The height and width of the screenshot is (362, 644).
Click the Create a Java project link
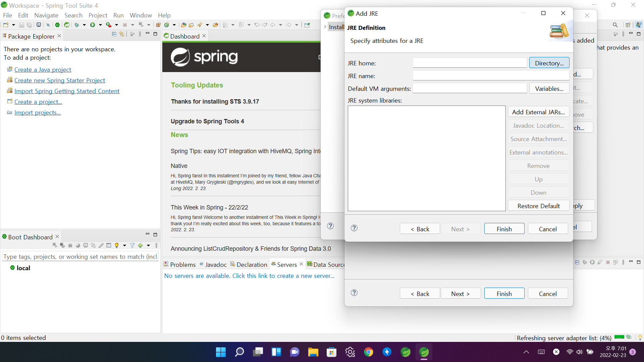43,70
